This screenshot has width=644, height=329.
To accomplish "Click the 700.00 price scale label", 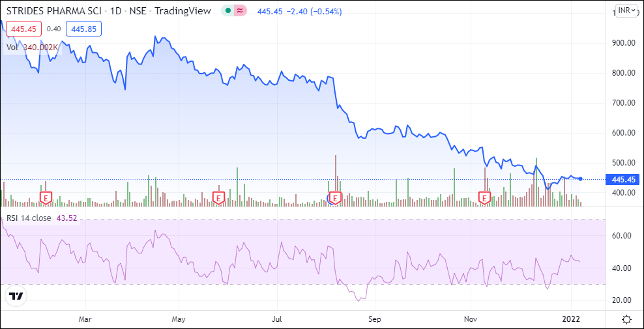I will coord(623,103).
